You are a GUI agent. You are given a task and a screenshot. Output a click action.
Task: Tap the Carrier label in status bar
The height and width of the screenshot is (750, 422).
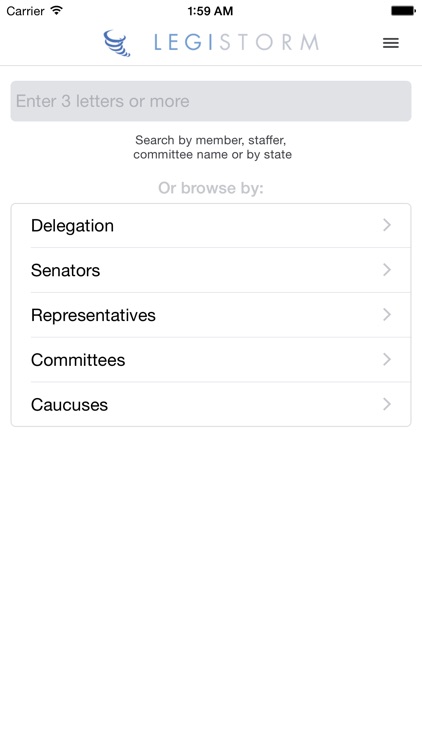click(25, 11)
